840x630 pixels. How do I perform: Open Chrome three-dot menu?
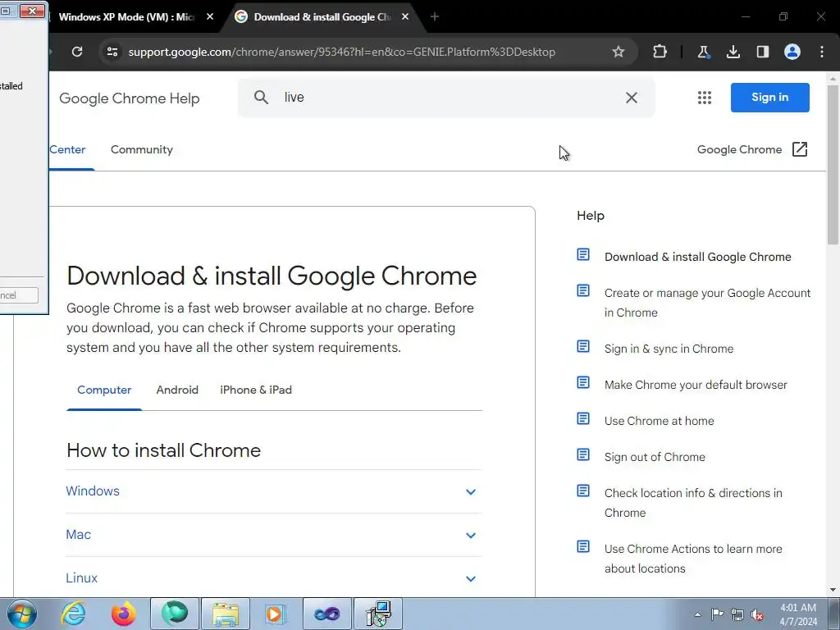click(822, 52)
